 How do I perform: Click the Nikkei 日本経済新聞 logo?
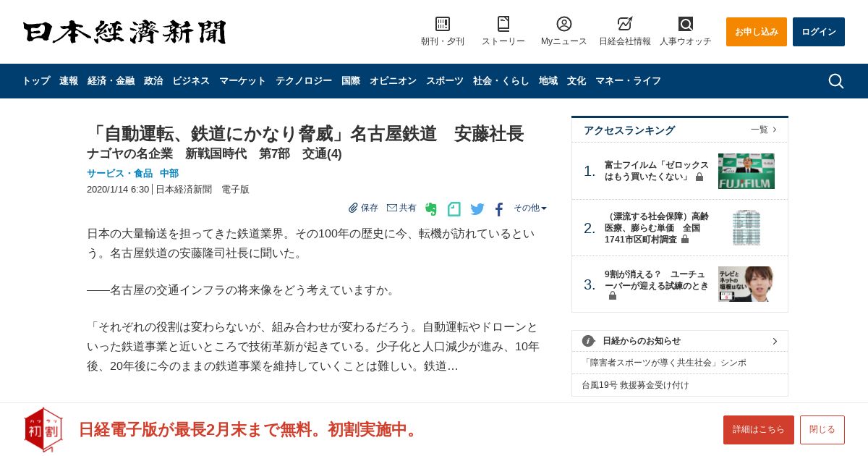(124, 32)
